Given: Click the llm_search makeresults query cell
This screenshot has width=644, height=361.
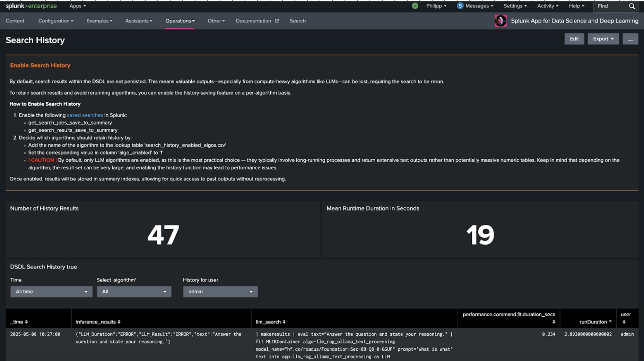Looking at the screenshot, I should click(x=354, y=345).
